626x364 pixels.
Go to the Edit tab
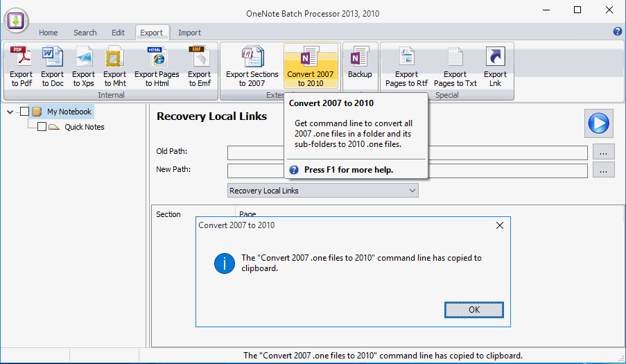tap(118, 33)
